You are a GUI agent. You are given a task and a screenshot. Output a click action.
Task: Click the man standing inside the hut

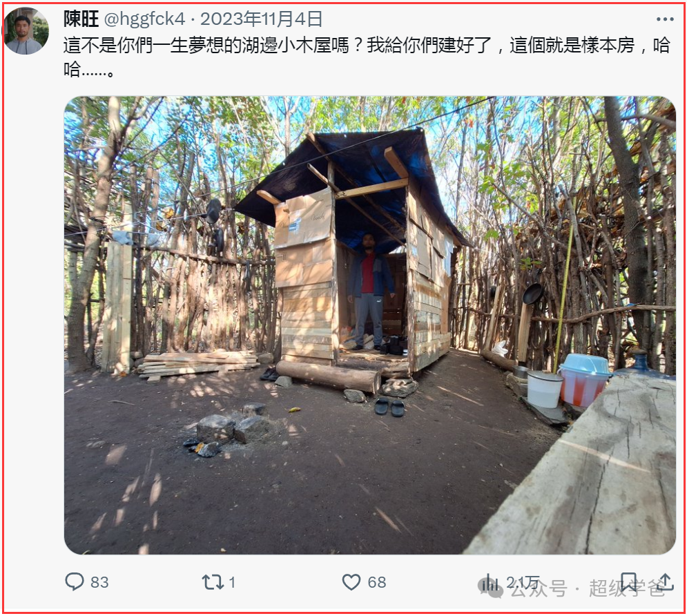(369, 291)
